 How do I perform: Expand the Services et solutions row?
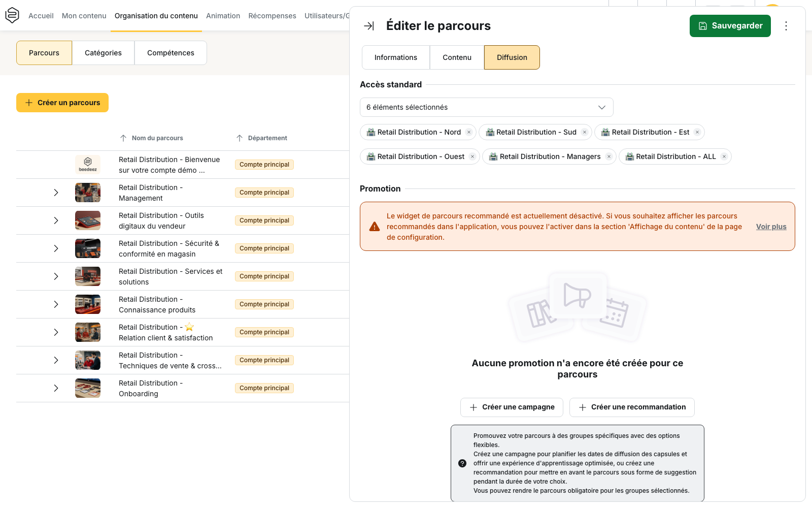point(56,276)
